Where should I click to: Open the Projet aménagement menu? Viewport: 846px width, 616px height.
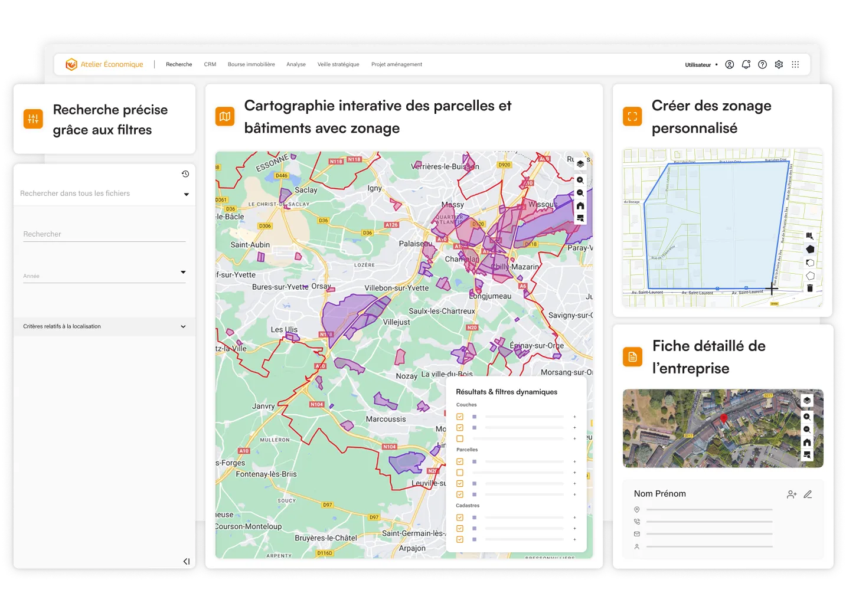click(x=397, y=64)
